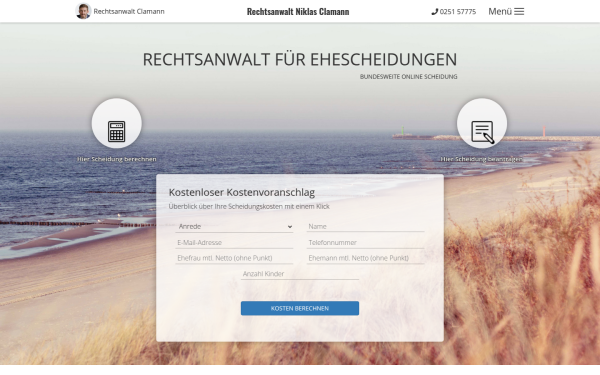Open Hier Scheidung berechnen link

coord(117,159)
